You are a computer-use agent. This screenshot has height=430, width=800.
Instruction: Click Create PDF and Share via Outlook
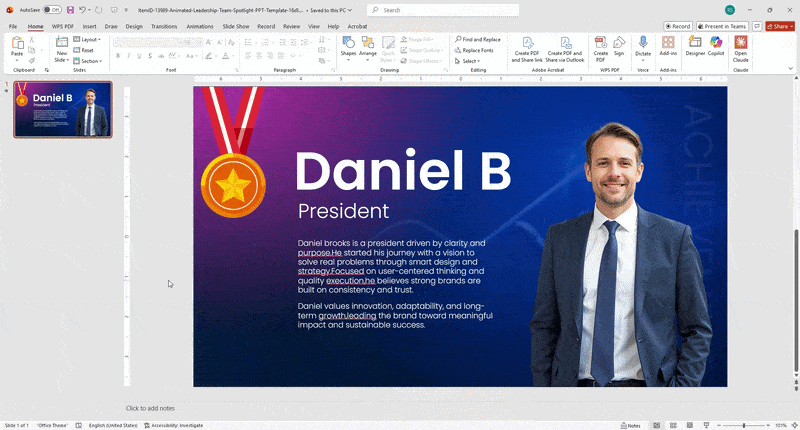click(x=565, y=49)
